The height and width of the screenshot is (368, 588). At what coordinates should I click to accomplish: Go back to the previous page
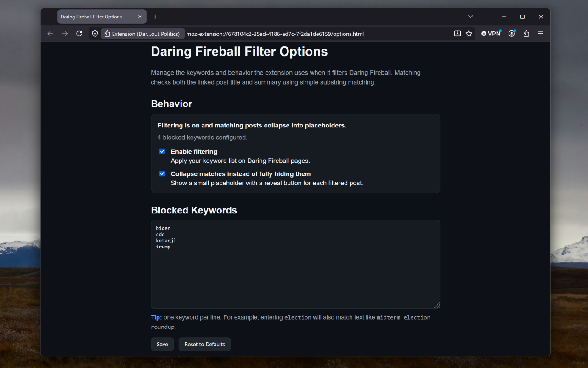50,34
